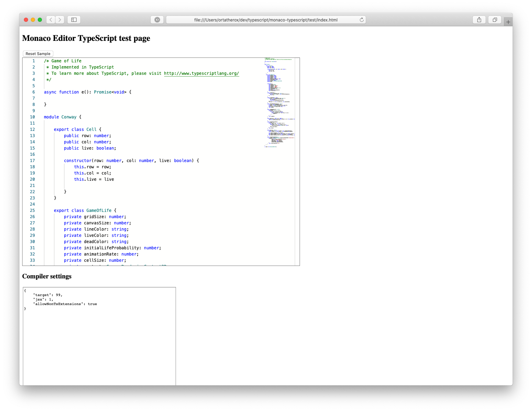Click 'GameOfLife' class name on line 25
The width and height of the screenshot is (532, 411).
point(99,211)
